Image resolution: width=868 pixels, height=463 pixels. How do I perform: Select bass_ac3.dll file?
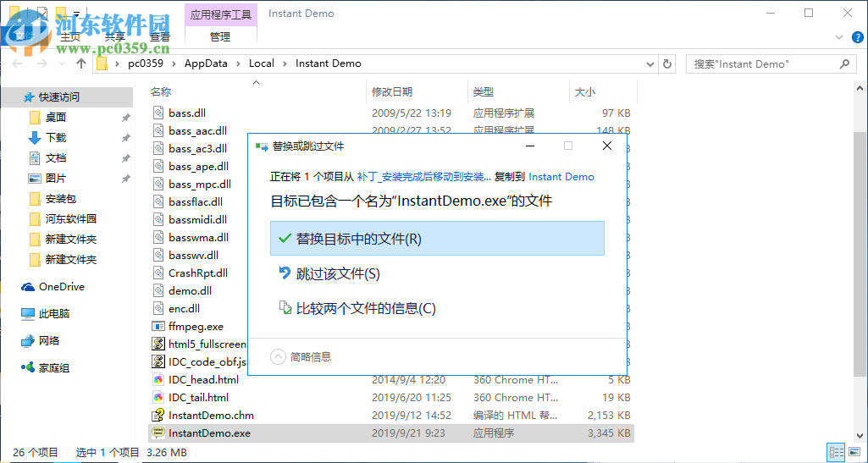pyautogui.click(x=197, y=149)
